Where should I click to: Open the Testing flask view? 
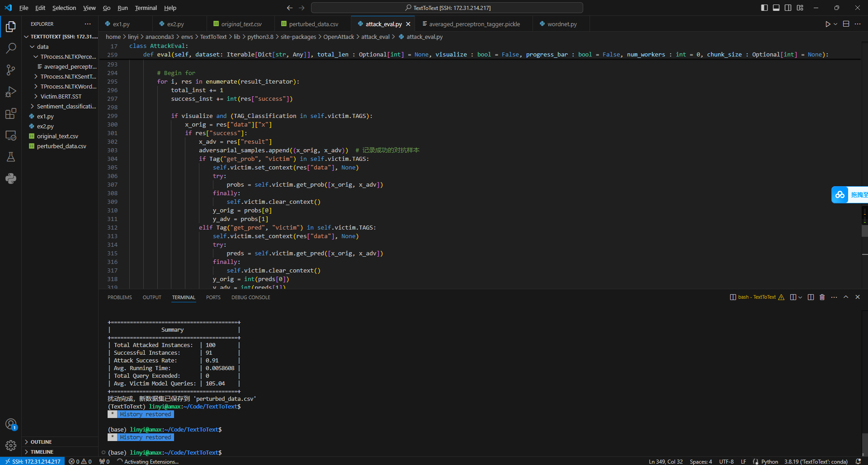click(11, 157)
